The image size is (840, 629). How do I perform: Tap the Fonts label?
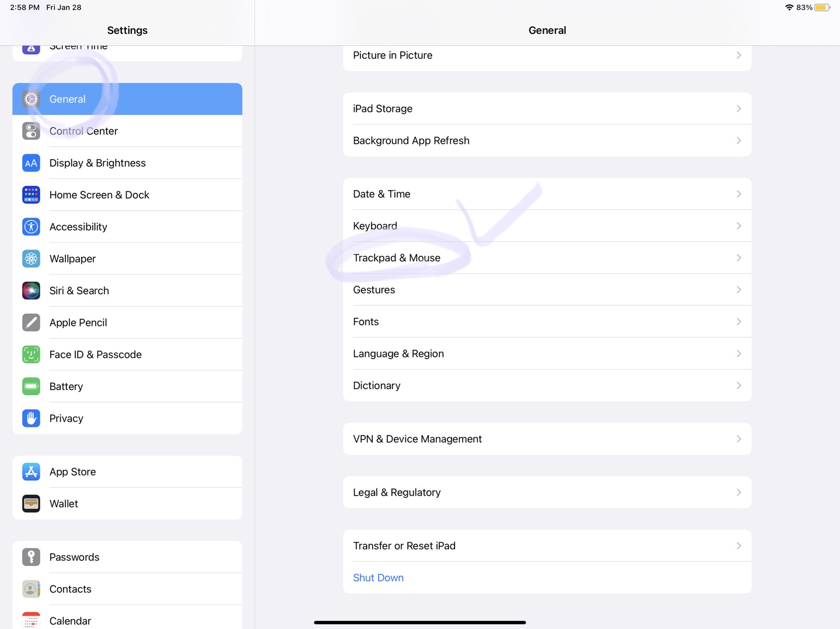tap(366, 322)
